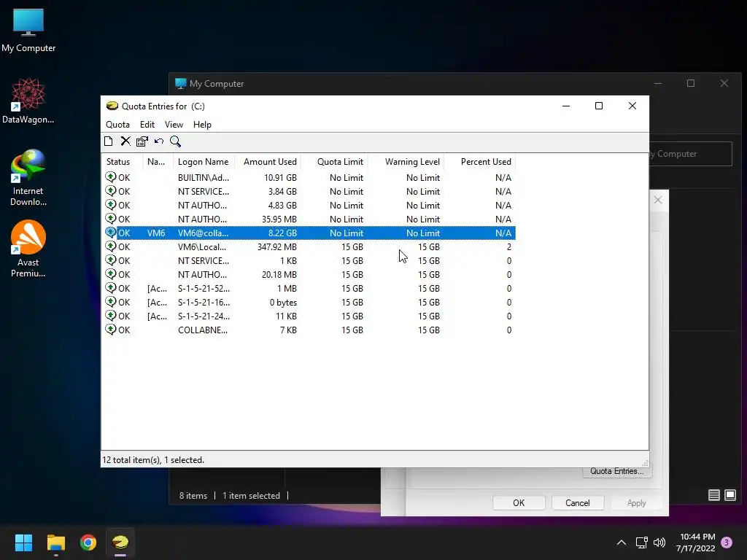Open the Quota menu
Viewport: 747px width, 560px height.
[x=117, y=124]
